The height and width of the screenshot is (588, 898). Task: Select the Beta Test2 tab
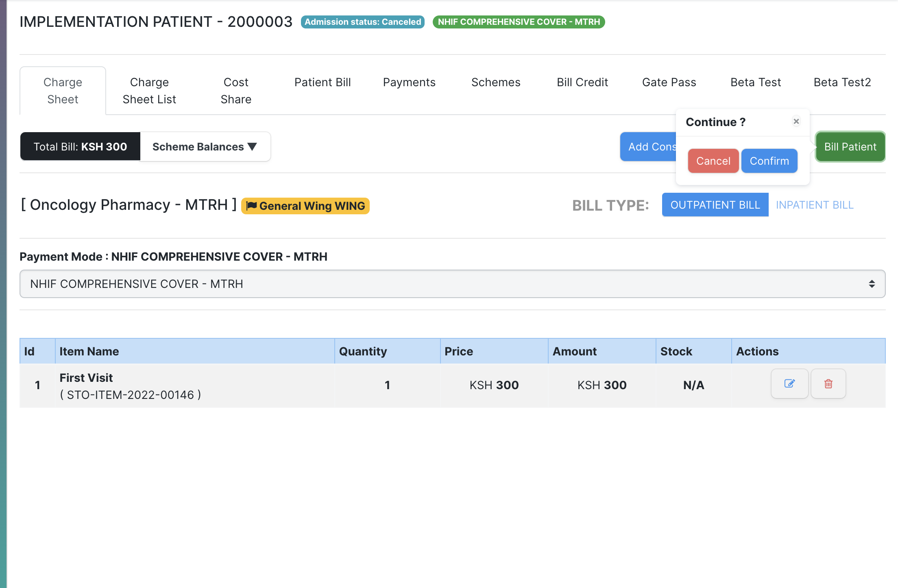pos(842,82)
